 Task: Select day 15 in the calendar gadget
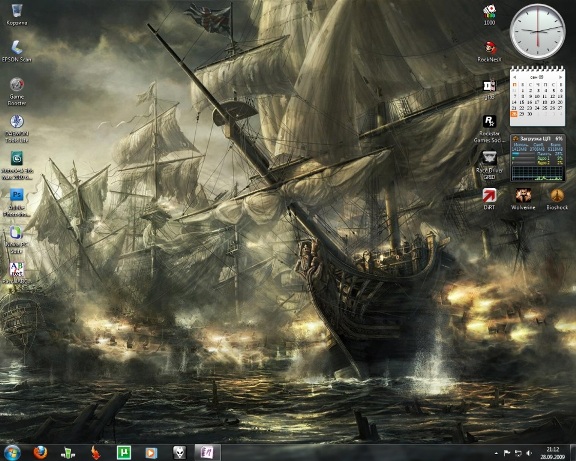point(522,102)
